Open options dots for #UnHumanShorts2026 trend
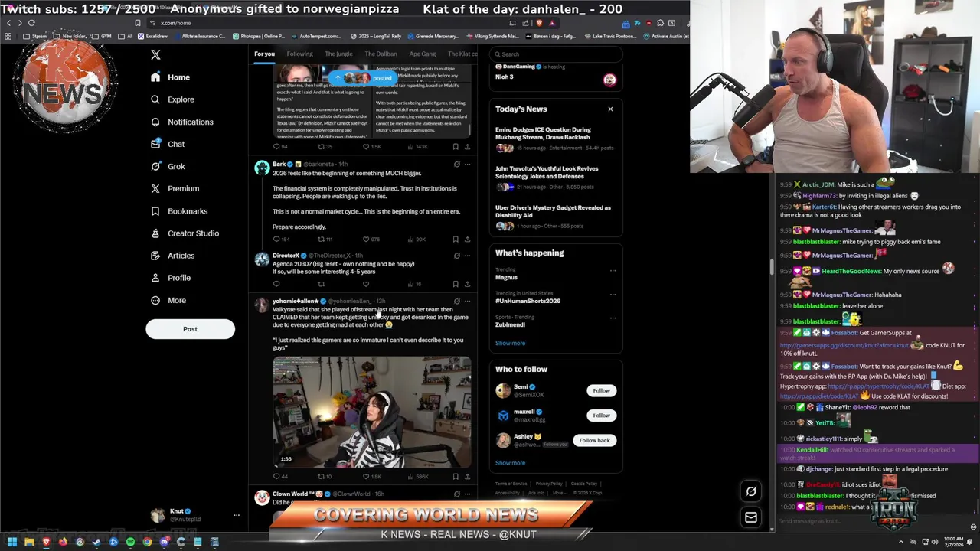The image size is (980, 551). [612, 294]
